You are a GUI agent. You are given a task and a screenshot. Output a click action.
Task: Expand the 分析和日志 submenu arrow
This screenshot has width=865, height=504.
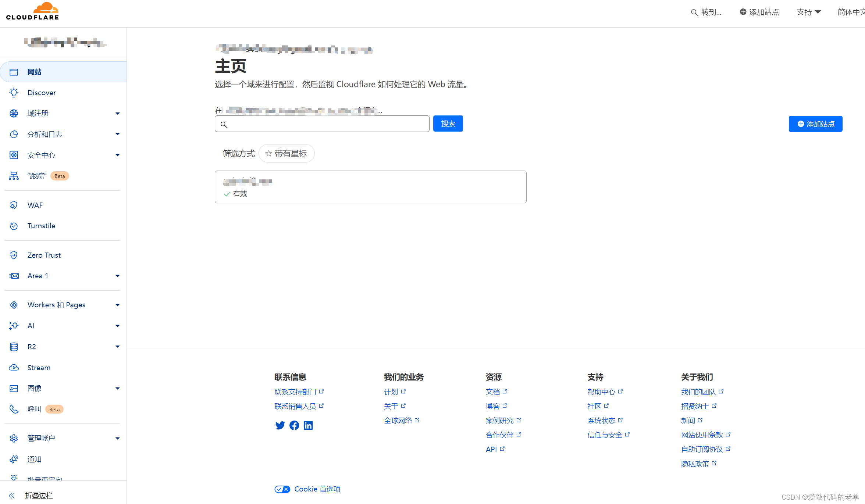pyautogui.click(x=117, y=134)
